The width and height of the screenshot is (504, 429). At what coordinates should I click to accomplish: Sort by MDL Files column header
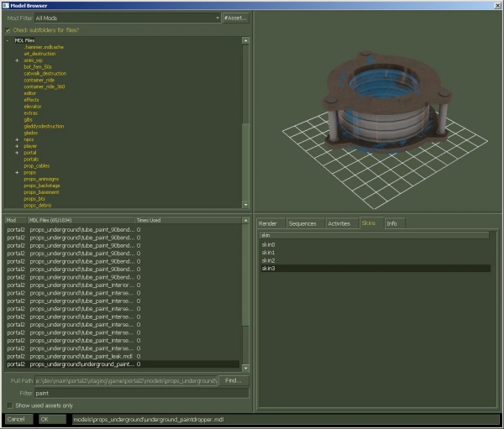(x=81, y=221)
